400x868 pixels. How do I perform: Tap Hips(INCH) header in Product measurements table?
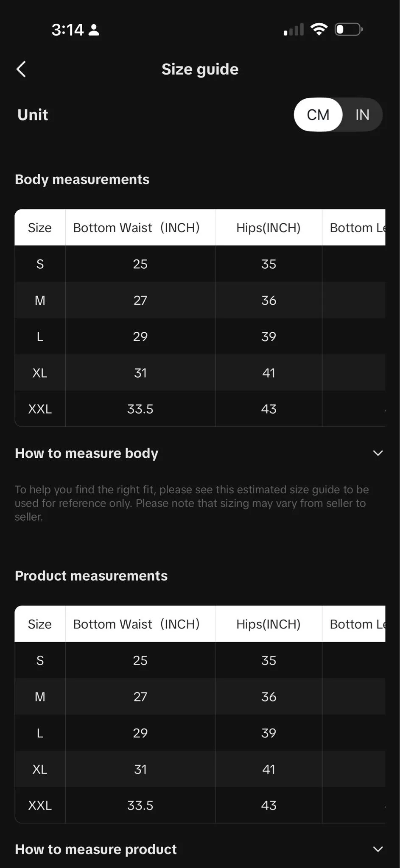[x=269, y=624]
